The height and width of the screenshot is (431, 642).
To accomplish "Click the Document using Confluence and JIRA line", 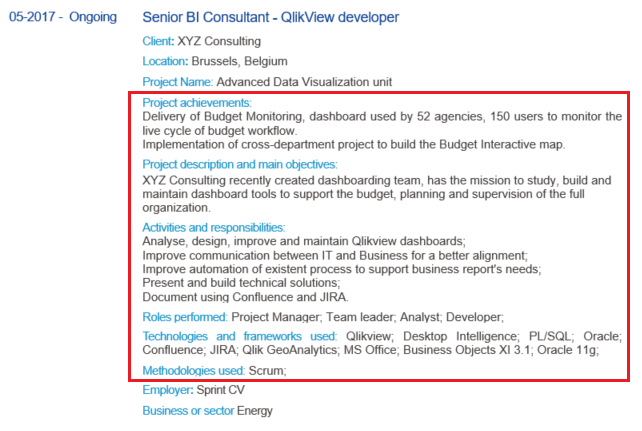I will [245, 297].
